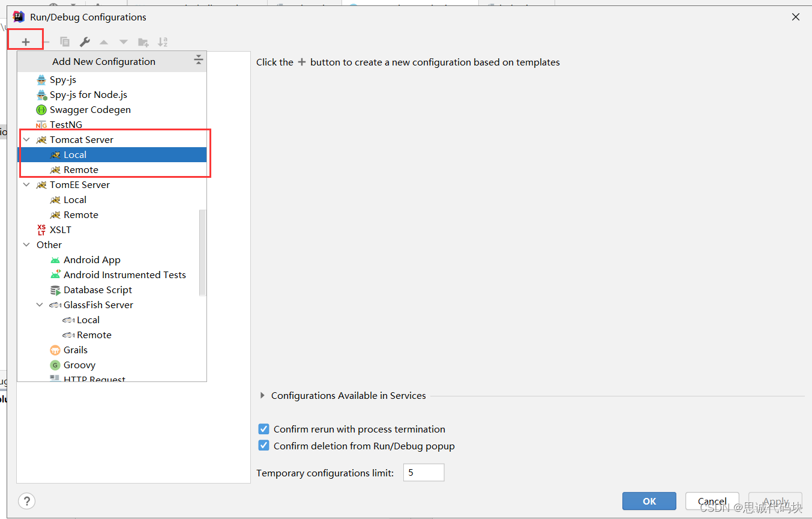
Task: Select Local under TomEE Server
Action: coord(112,200)
